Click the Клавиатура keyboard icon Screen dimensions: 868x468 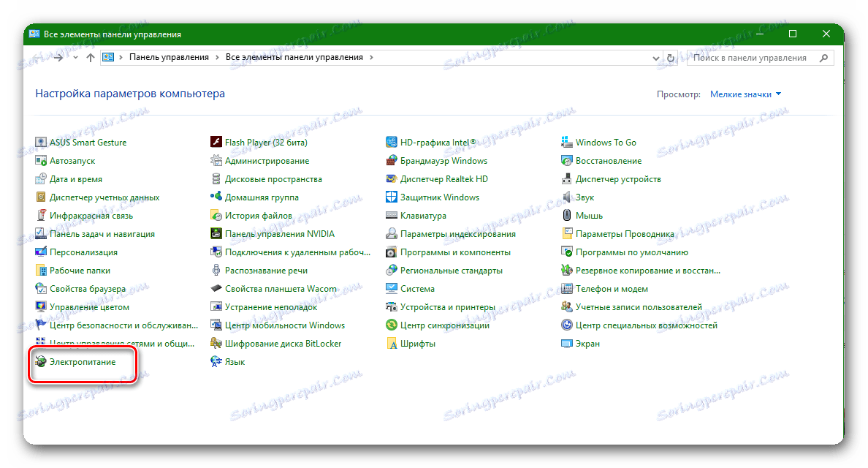(x=392, y=216)
